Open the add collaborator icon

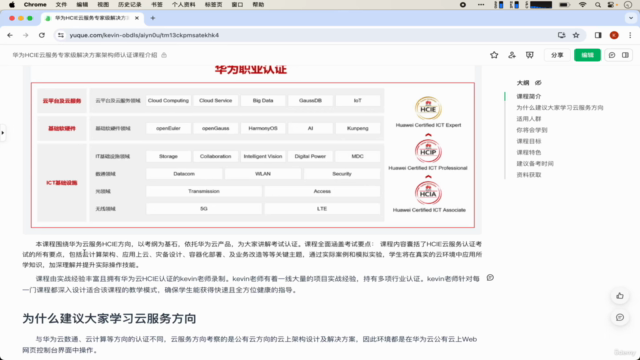[x=512, y=55]
